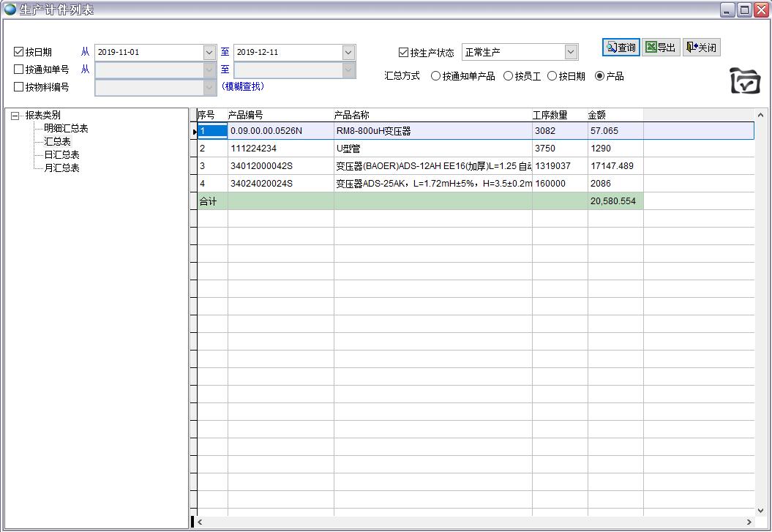Screen dimensions: 772x532
Task: Enable the 按通知单号 checkbox
Action: pos(19,70)
